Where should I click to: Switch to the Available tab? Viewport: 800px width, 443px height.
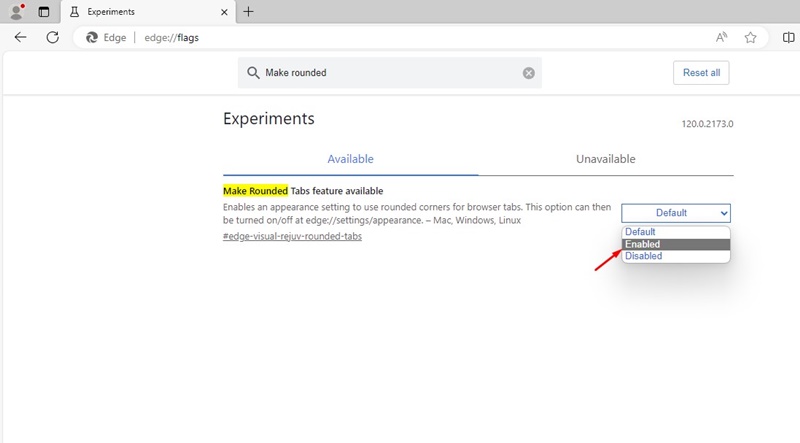coord(351,159)
